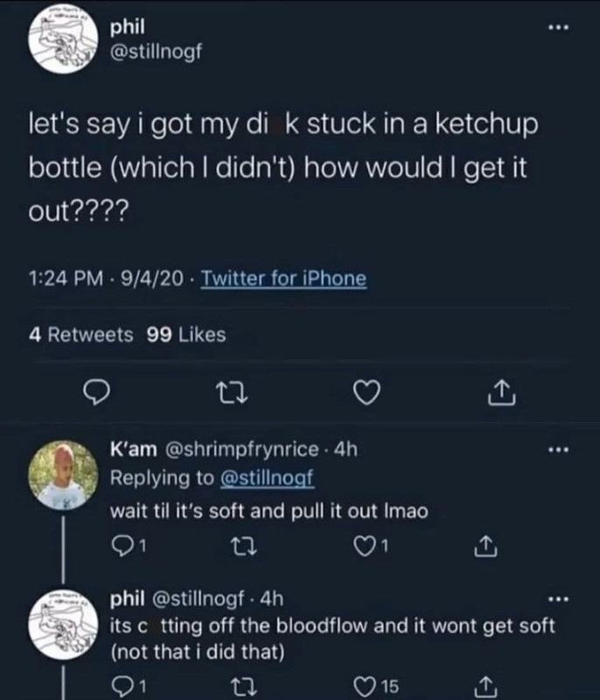Open more options on K'am's reply

click(x=559, y=450)
